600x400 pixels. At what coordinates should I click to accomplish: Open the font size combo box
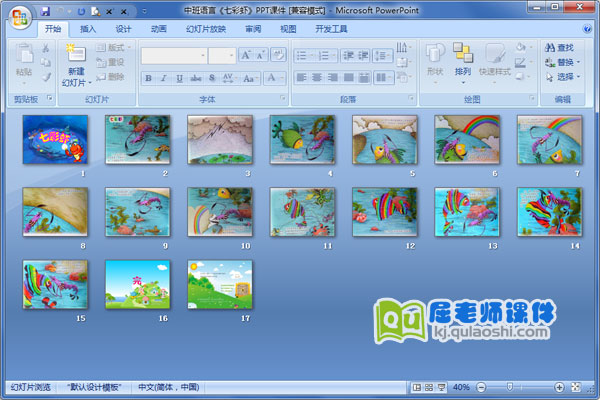pyautogui.click(x=222, y=56)
